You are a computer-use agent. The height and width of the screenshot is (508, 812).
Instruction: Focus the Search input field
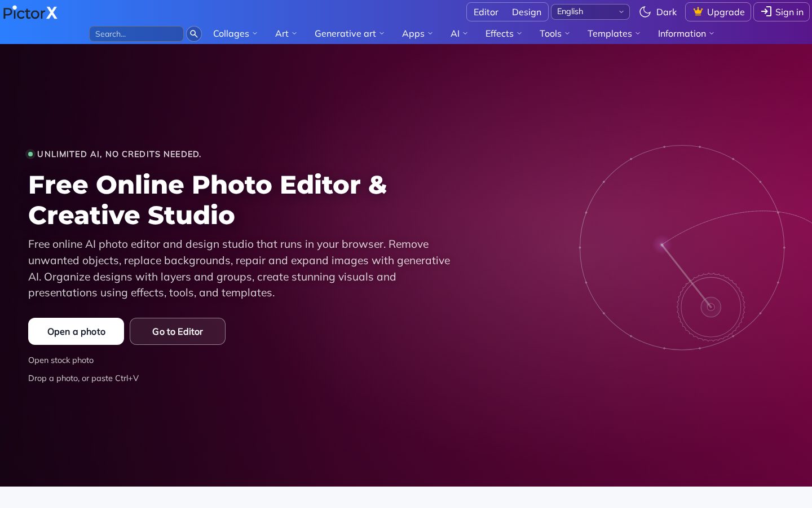point(136,34)
